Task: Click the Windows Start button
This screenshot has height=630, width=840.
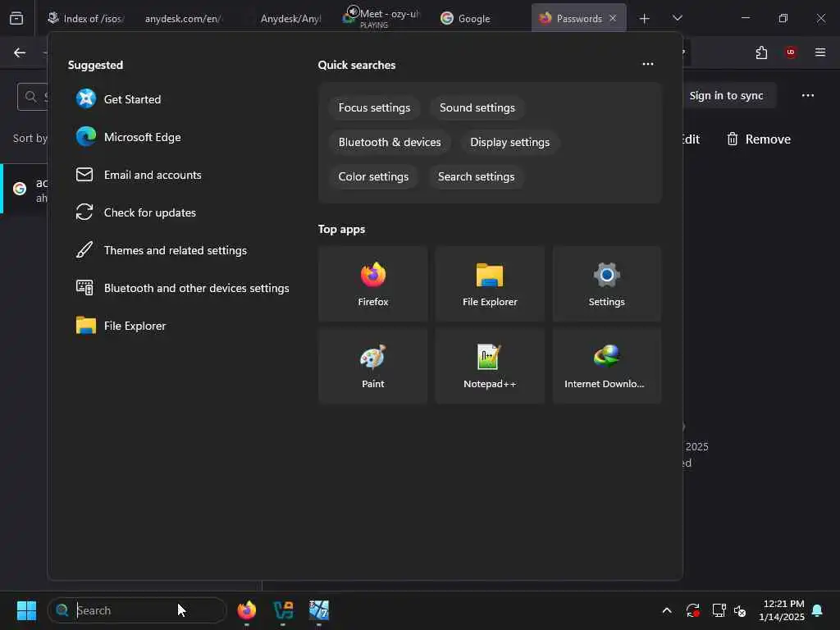Action: tap(26, 610)
